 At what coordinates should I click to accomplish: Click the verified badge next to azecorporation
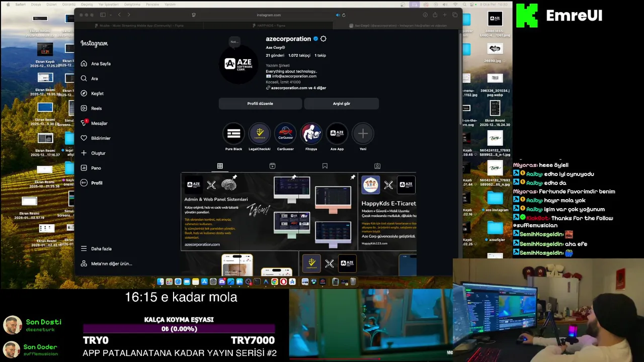point(315,39)
